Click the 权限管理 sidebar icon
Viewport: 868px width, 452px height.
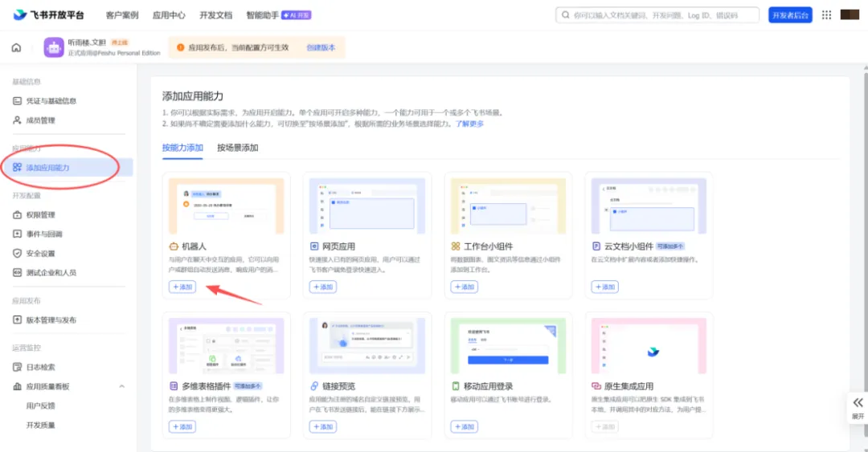17,214
